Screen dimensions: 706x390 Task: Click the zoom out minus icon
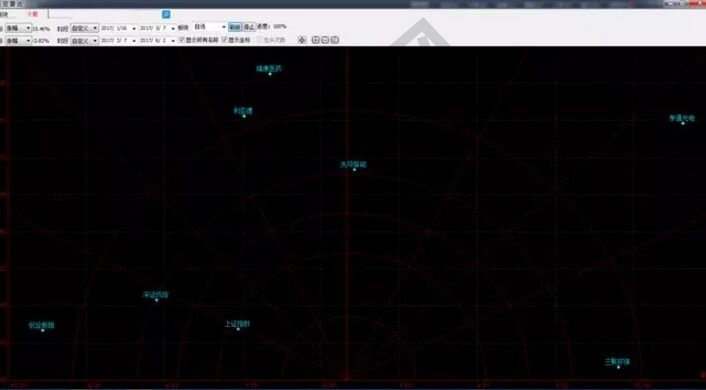tap(325, 40)
